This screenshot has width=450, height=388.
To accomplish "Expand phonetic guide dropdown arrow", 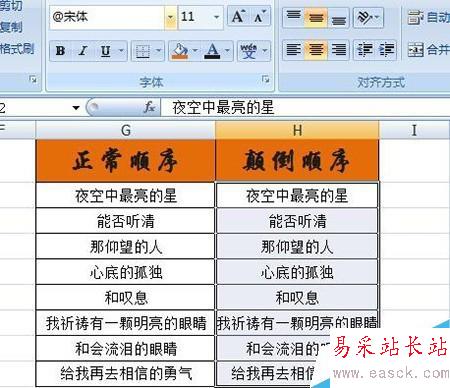I will (x=265, y=51).
